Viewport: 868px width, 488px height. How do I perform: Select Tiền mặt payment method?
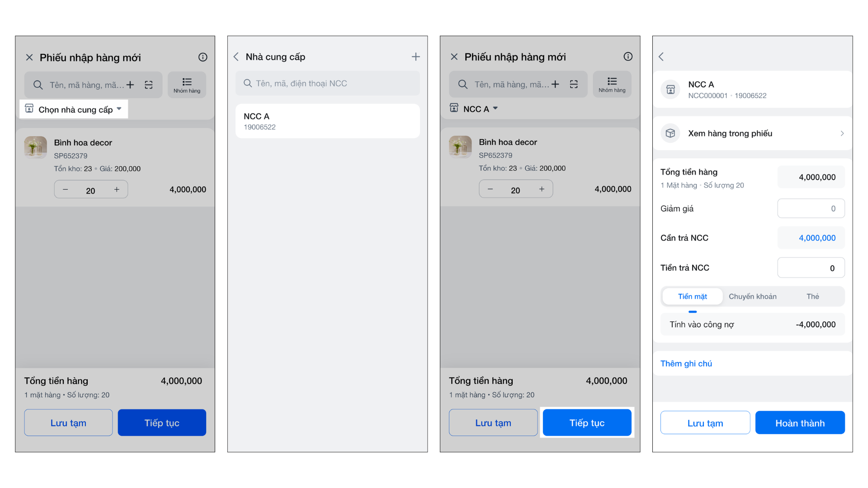(692, 296)
